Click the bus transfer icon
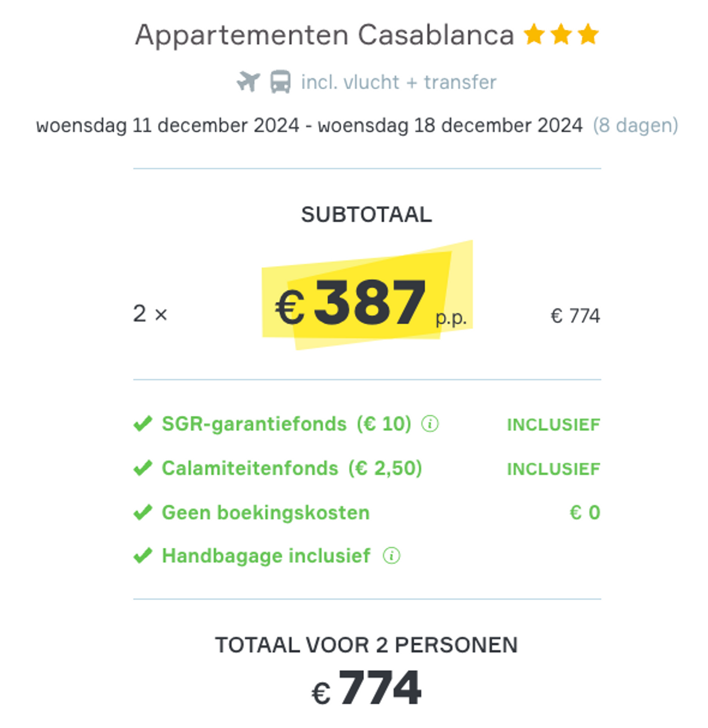The width and height of the screenshot is (708, 728). (x=280, y=81)
